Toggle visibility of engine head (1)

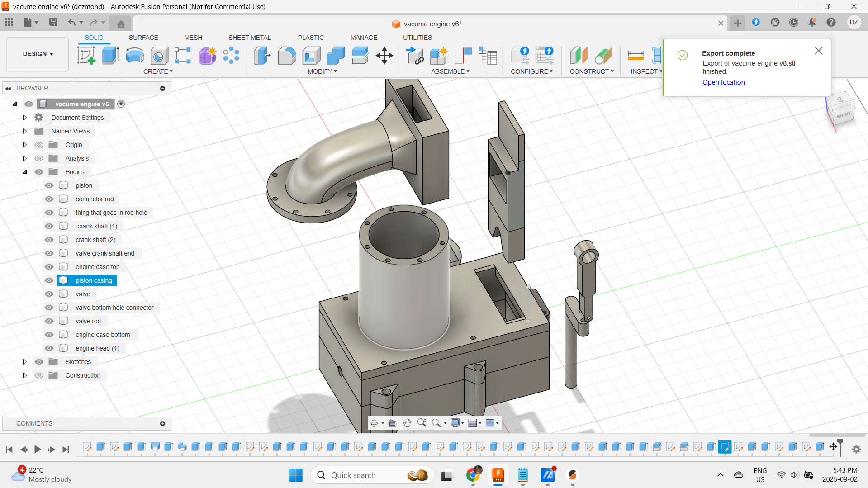click(x=49, y=348)
